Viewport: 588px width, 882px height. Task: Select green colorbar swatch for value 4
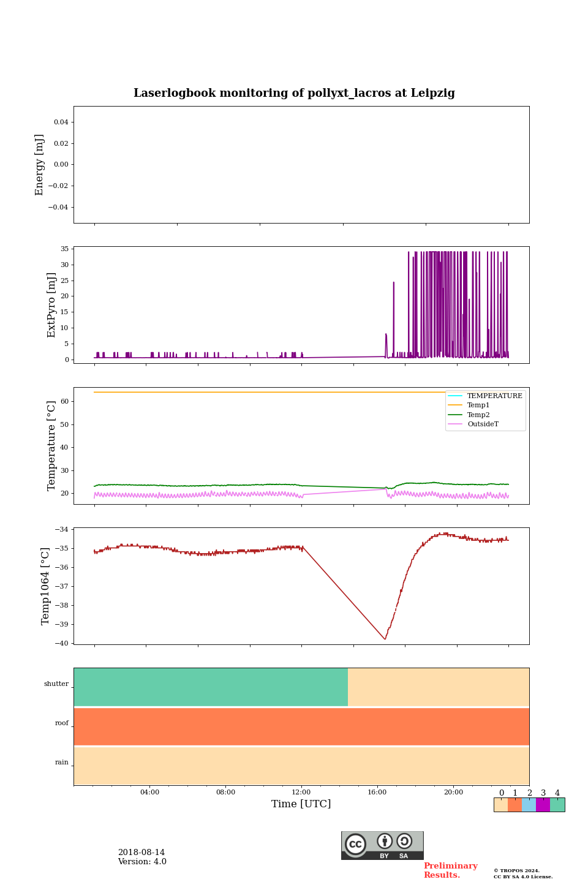[557, 805]
